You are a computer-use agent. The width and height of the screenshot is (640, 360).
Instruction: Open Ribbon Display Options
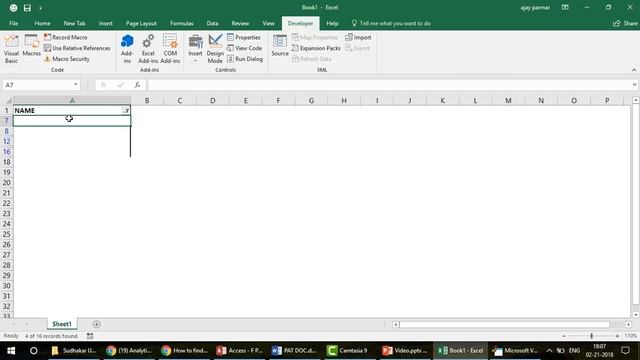tap(565, 7)
